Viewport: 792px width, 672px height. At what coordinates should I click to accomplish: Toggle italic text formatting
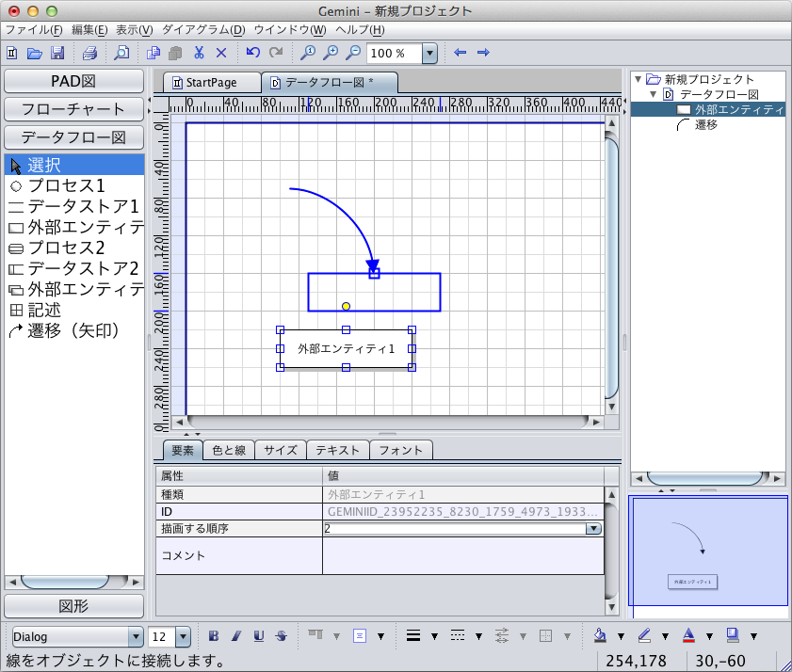(236, 636)
